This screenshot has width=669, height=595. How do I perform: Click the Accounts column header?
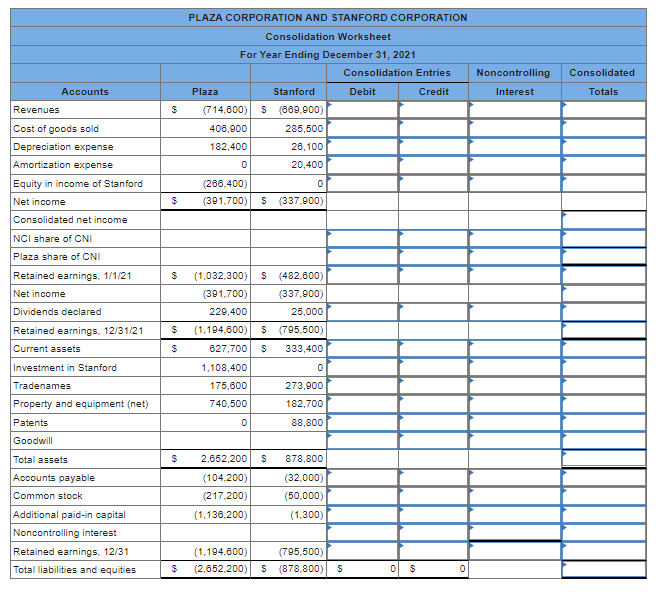pyautogui.click(x=85, y=91)
